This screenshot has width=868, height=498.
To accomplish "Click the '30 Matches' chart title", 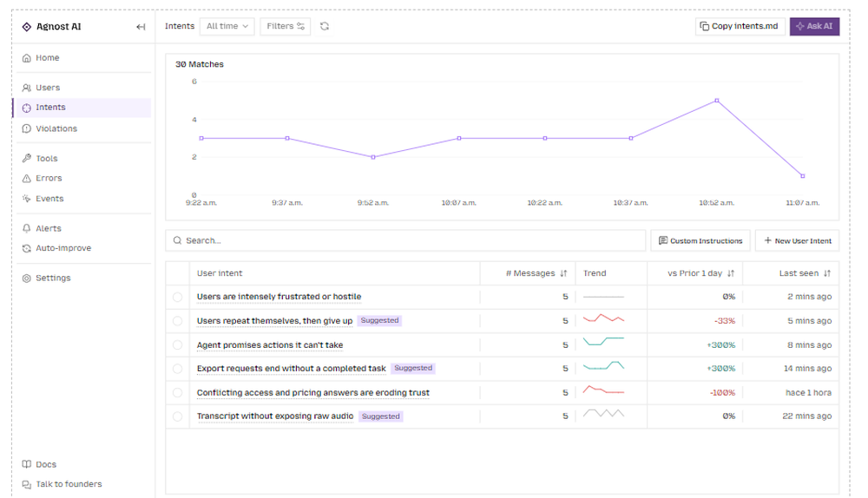I will 200,64.
